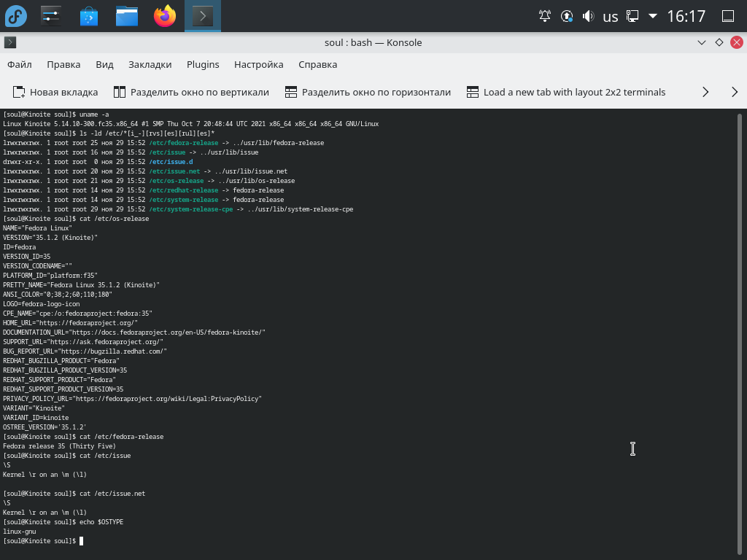Click Разделить окно по вертикали
The width and height of the screenshot is (747, 560).
point(192,92)
